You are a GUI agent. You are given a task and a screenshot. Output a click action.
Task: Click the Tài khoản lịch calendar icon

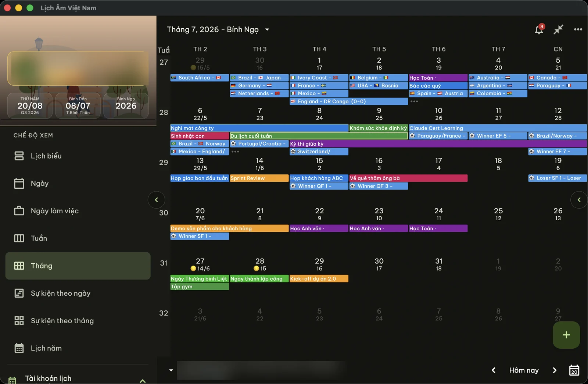tap(12, 380)
